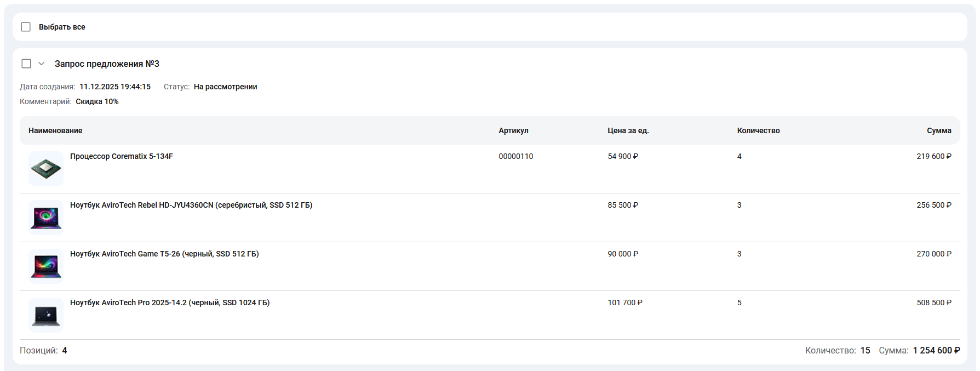Screen dimensions: 980x371
Task: Click the "Наименование" column header
Action: click(55, 130)
